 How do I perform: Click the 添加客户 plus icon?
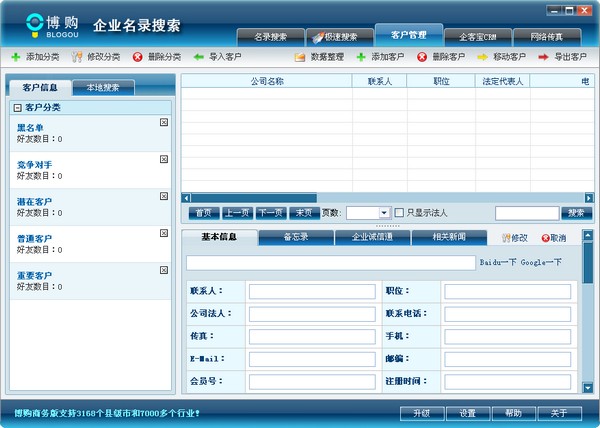361,57
